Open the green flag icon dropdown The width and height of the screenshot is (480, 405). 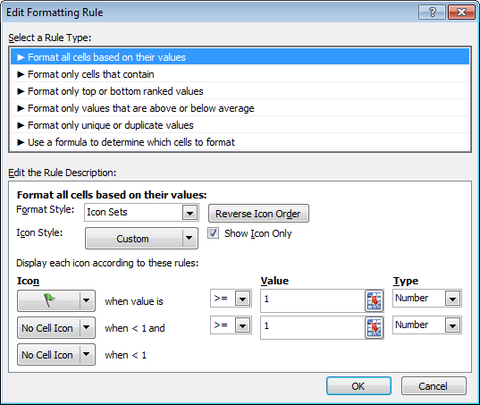(56, 301)
